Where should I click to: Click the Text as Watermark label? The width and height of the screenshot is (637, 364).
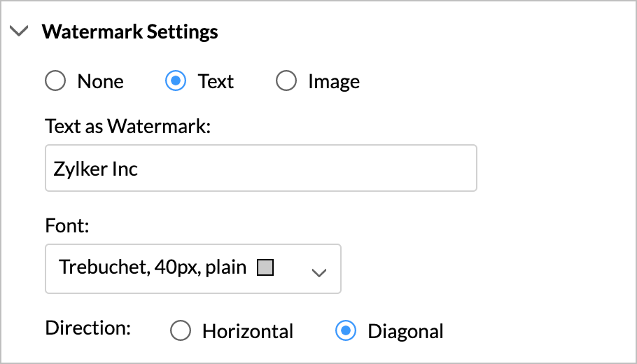point(127,127)
